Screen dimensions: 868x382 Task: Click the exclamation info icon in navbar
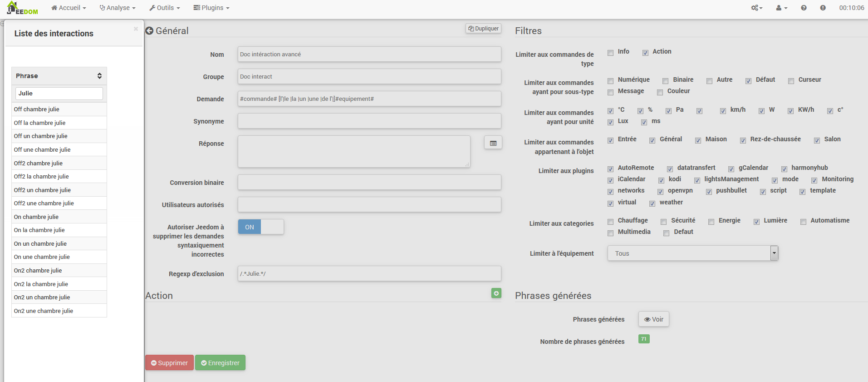pyautogui.click(x=823, y=8)
